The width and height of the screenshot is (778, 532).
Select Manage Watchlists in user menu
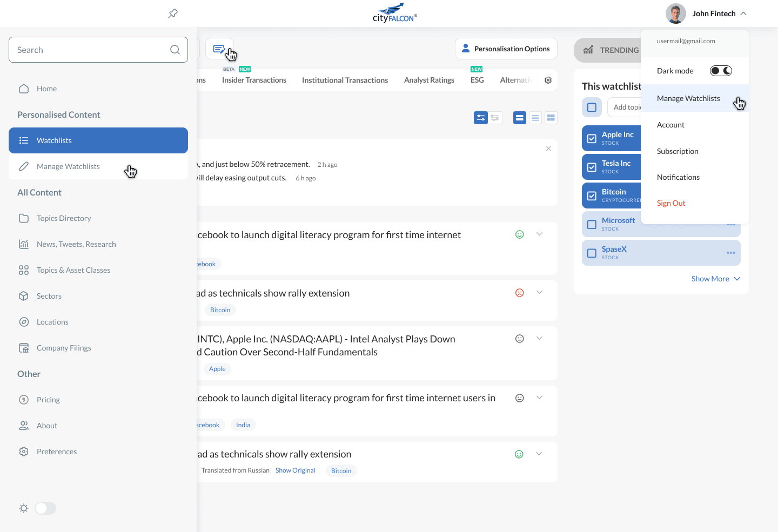click(x=695, y=98)
